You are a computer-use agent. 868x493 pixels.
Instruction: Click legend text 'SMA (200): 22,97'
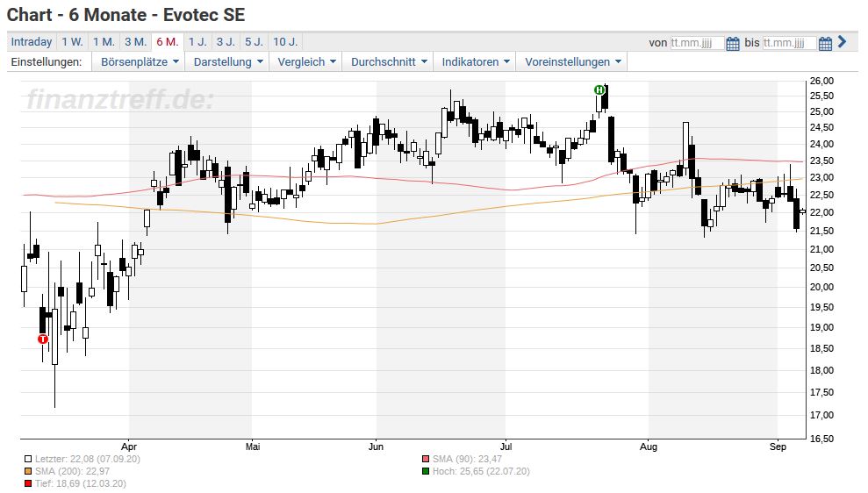pyautogui.click(x=72, y=471)
